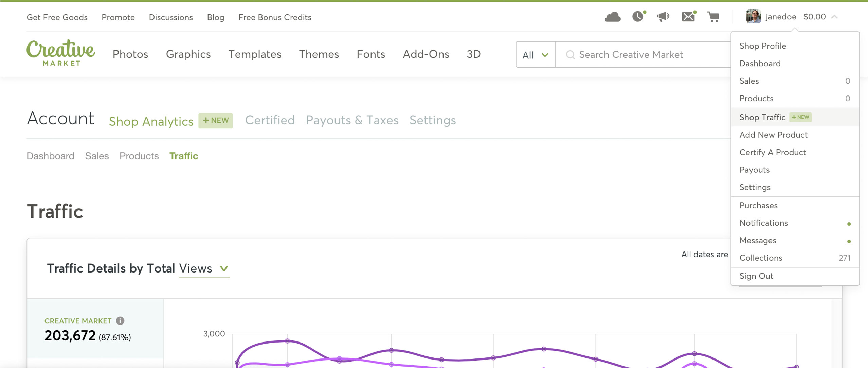Open the Sales analytics sub-tab
This screenshot has height=368, width=868.
97,156
